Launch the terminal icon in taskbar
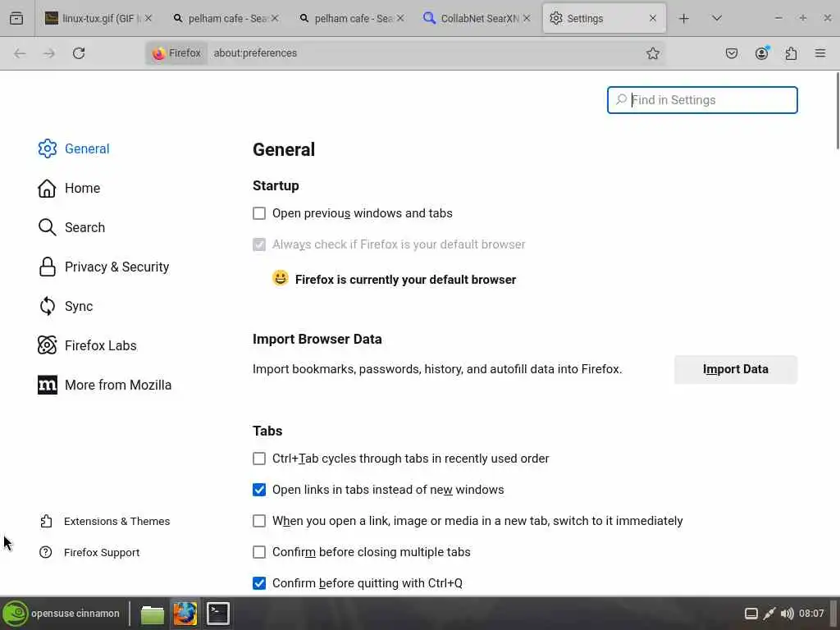840x630 pixels. click(x=218, y=614)
